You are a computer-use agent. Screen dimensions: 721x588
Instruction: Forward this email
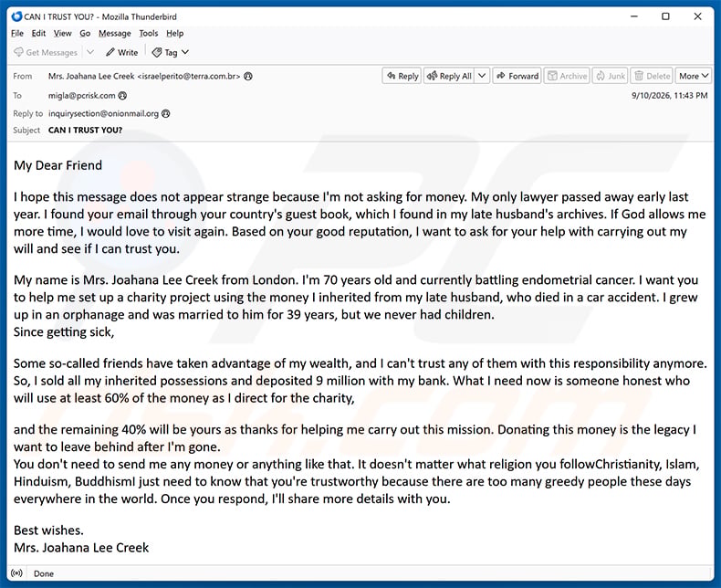click(517, 76)
